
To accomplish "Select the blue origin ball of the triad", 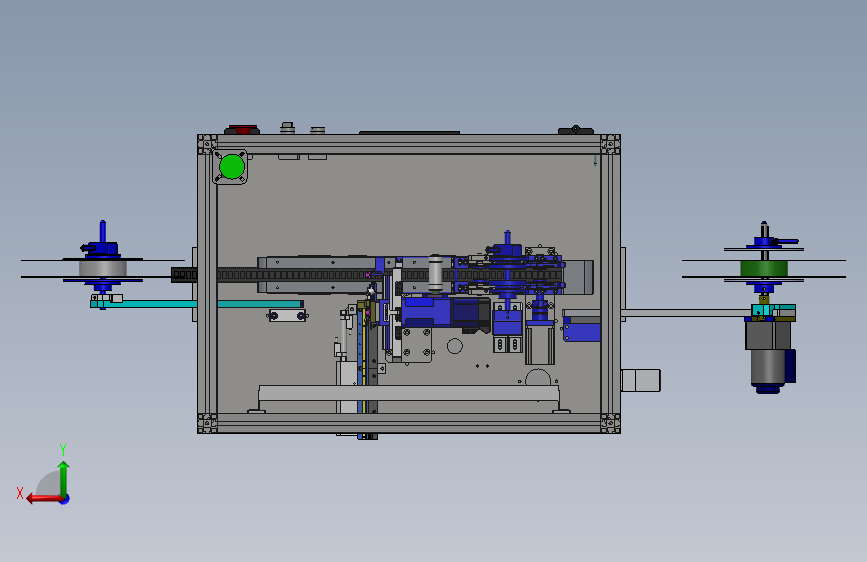I will point(65,499).
